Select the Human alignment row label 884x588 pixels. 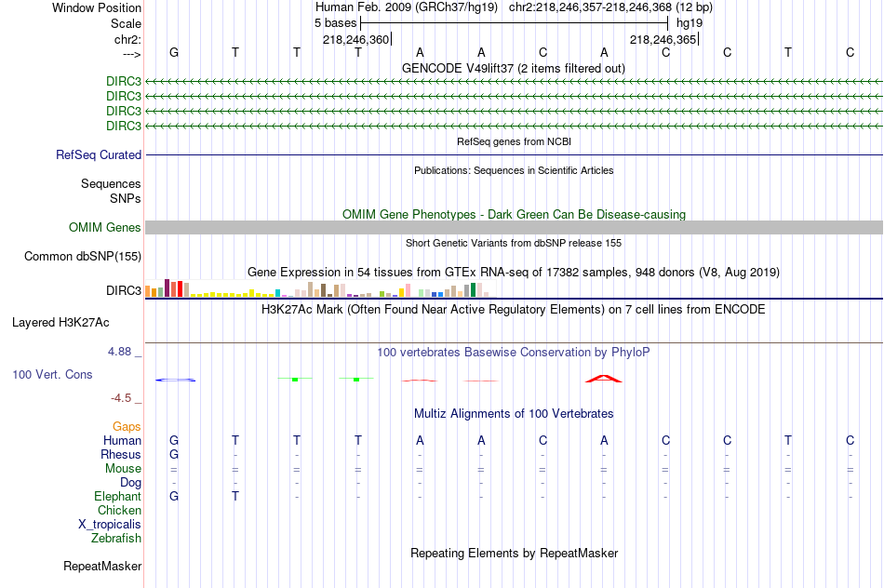click(x=122, y=441)
